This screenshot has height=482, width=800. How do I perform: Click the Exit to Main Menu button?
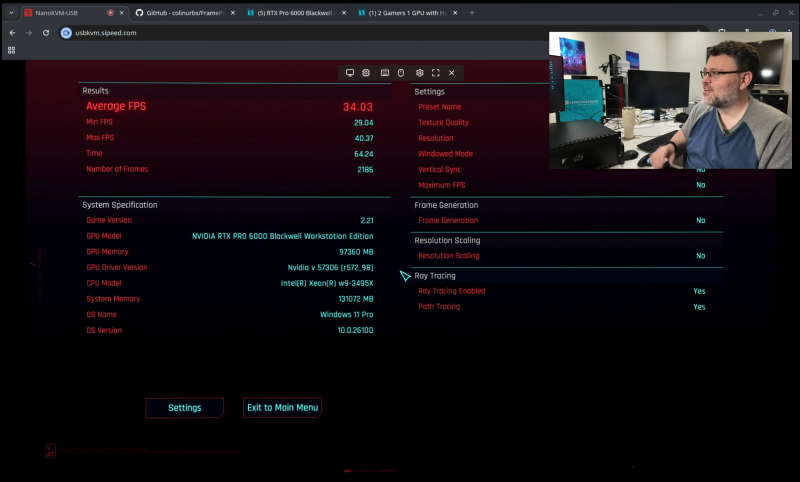(x=282, y=407)
